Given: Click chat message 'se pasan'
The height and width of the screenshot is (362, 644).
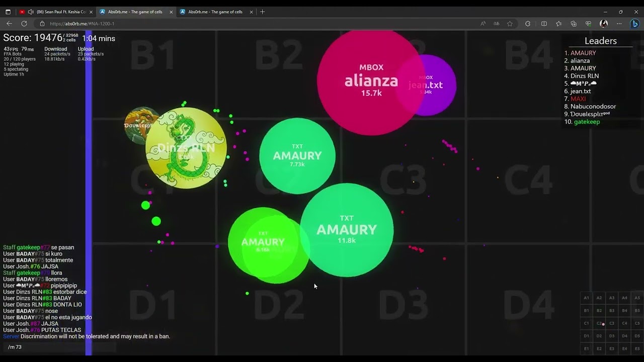Looking at the screenshot, I should [62, 247].
